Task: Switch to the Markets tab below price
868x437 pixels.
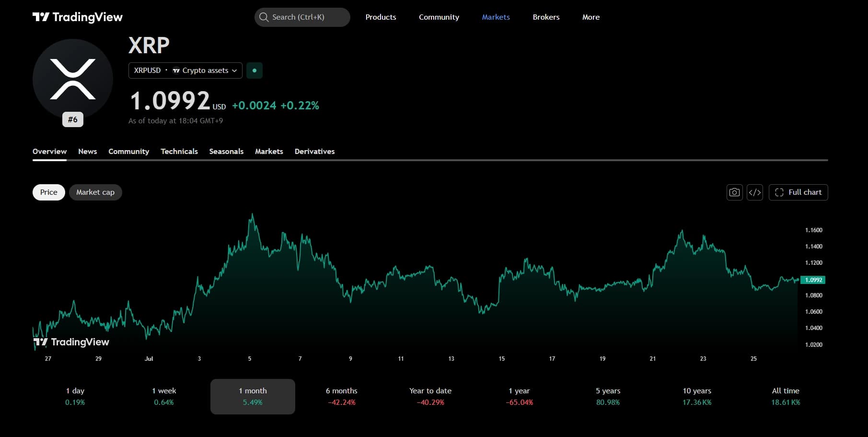Action: 269,152
